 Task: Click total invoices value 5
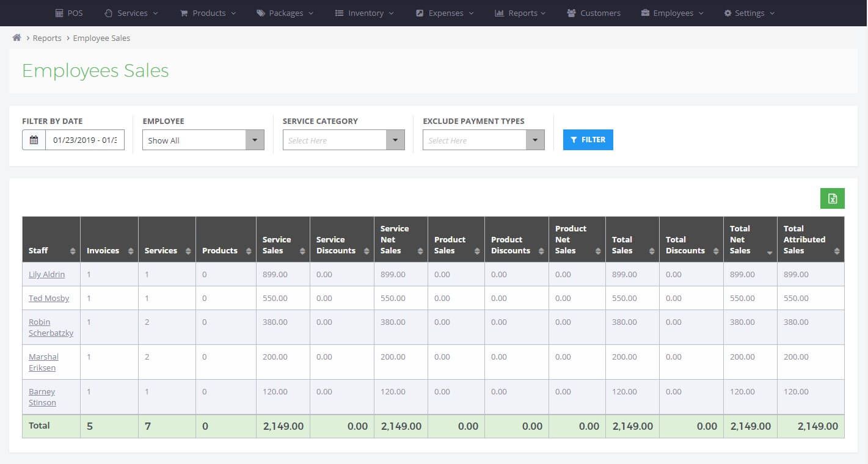(x=90, y=426)
